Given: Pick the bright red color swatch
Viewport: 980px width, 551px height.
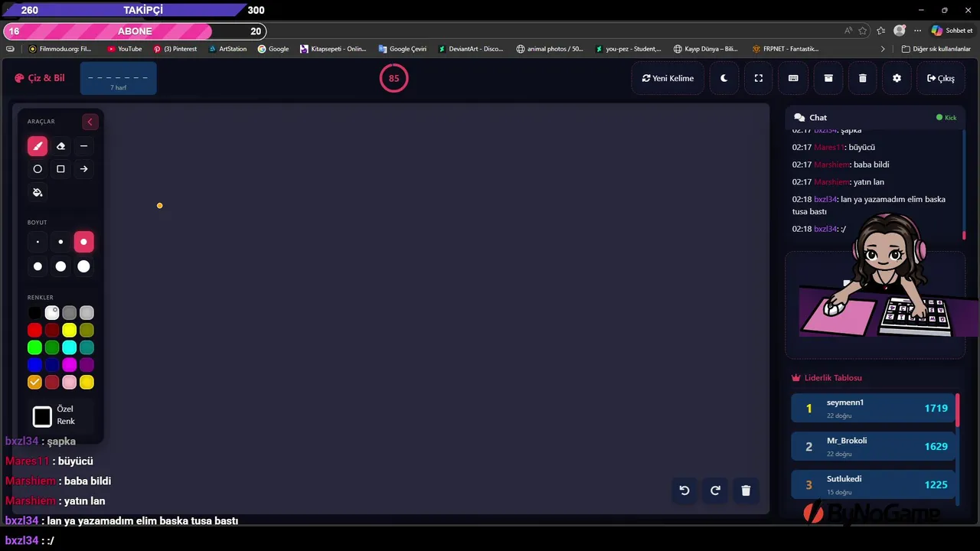Looking at the screenshot, I should click(34, 331).
